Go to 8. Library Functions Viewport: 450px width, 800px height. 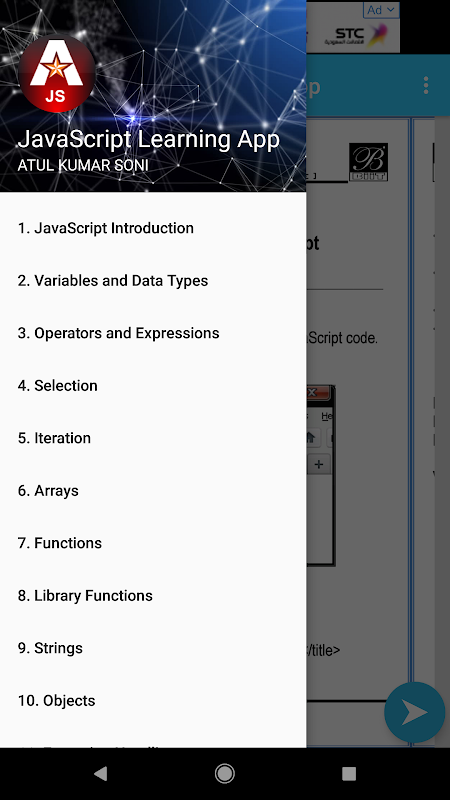point(153,596)
